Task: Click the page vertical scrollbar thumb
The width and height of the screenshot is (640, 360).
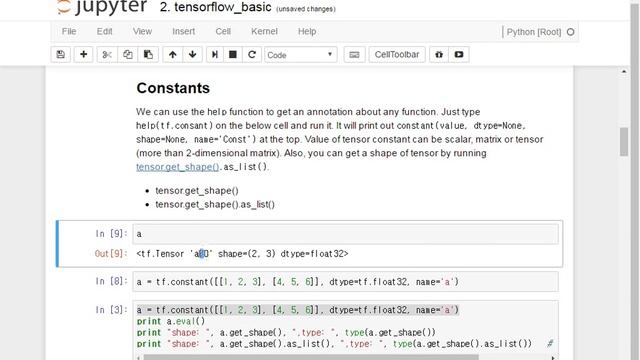Action: tap(624, 142)
